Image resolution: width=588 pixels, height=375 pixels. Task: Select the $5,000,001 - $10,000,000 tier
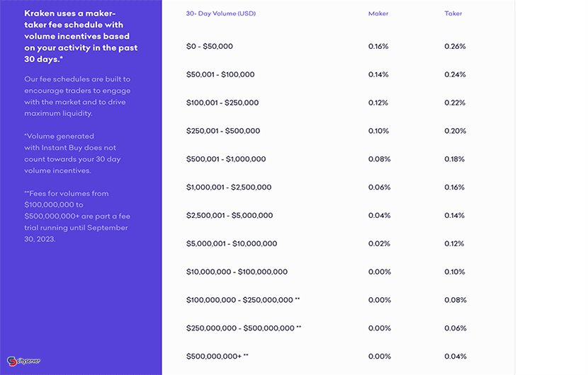pyautogui.click(x=232, y=243)
